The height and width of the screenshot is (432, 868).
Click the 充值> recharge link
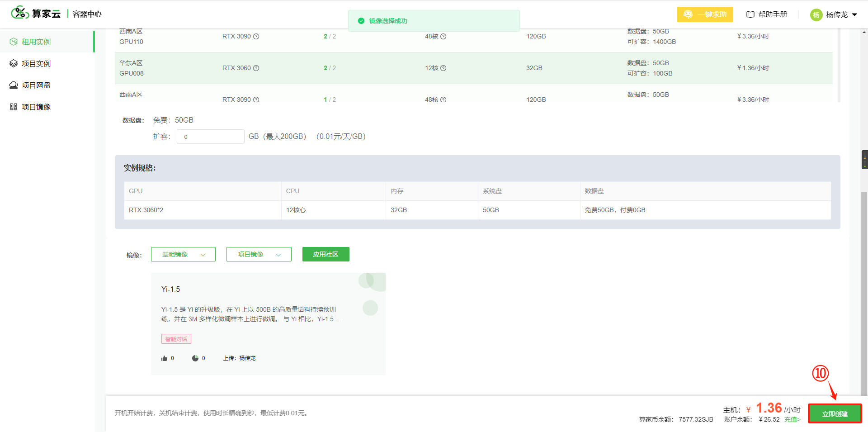pos(792,419)
